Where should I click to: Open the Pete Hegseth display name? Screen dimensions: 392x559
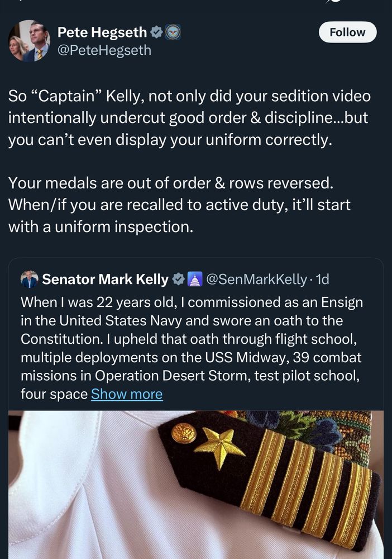(x=103, y=33)
